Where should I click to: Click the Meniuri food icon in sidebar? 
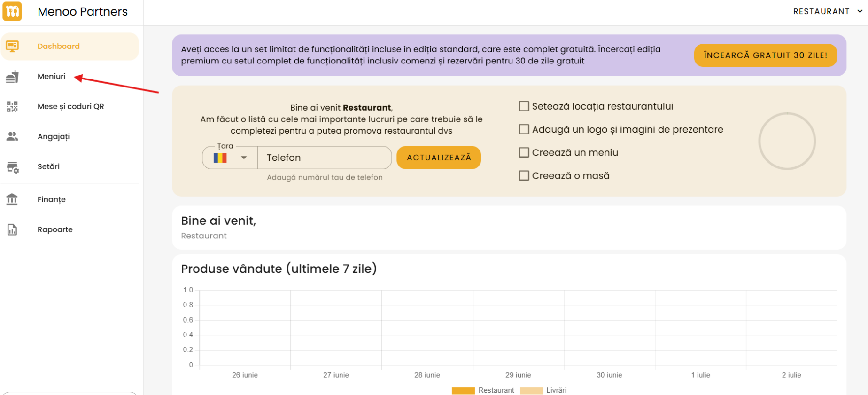coord(12,77)
